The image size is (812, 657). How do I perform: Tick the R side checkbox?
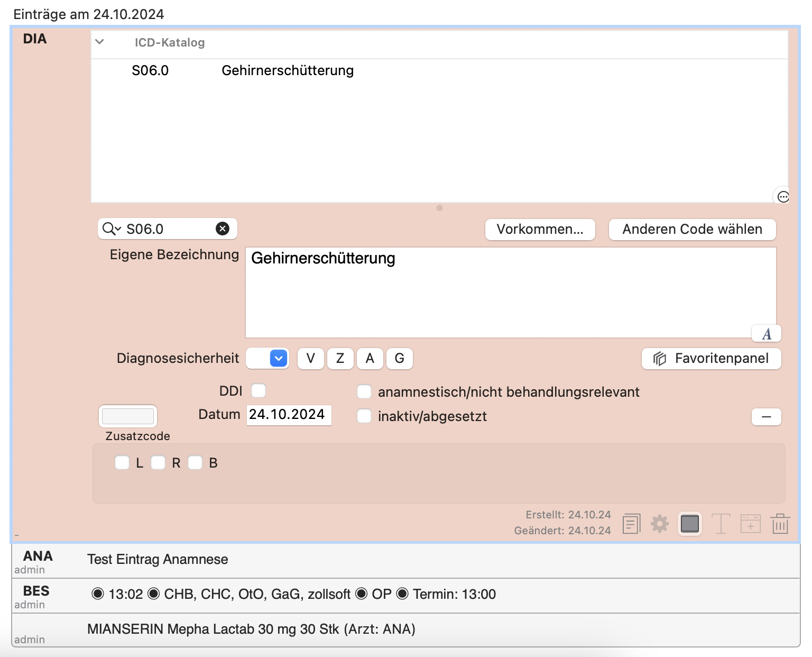158,462
